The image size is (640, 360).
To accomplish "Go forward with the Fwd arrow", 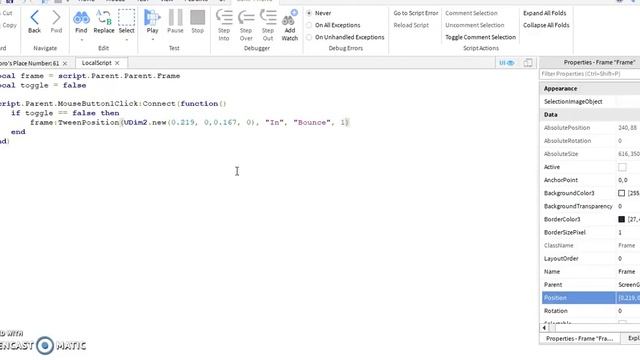I will 56,21.
